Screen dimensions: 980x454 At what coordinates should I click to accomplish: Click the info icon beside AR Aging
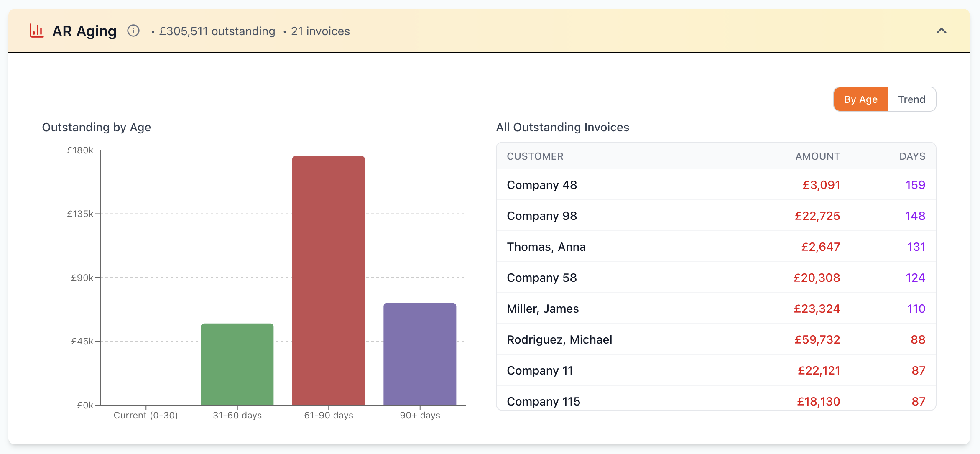click(x=133, y=31)
